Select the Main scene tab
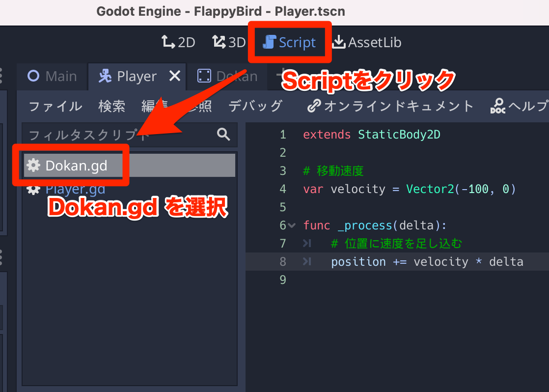The image size is (549, 392). [52, 76]
